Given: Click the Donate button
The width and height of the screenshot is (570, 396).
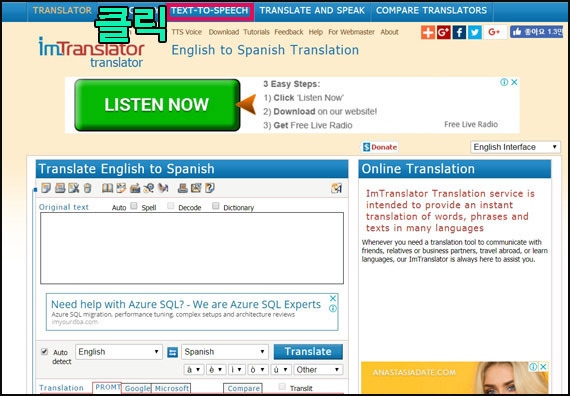Looking at the screenshot, I should click(x=380, y=147).
